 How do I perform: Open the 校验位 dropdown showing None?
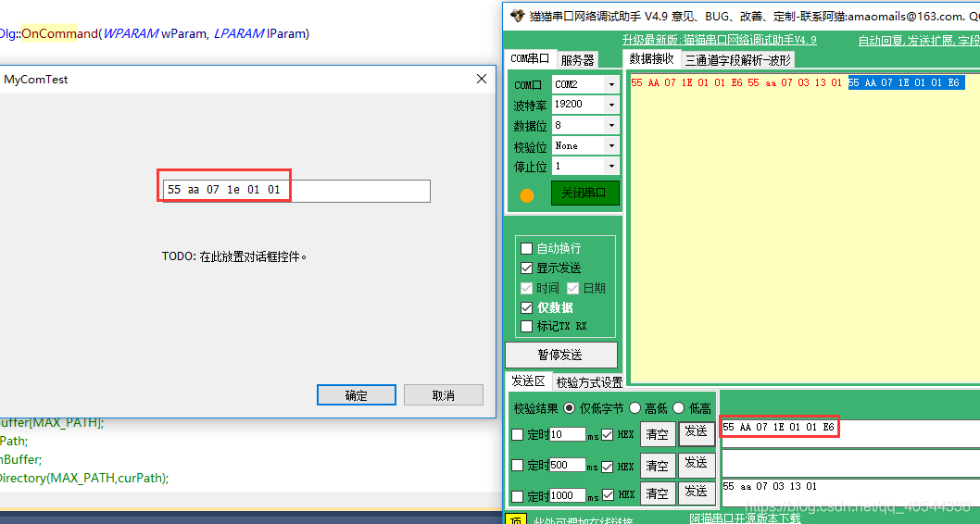tap(585, 146)
